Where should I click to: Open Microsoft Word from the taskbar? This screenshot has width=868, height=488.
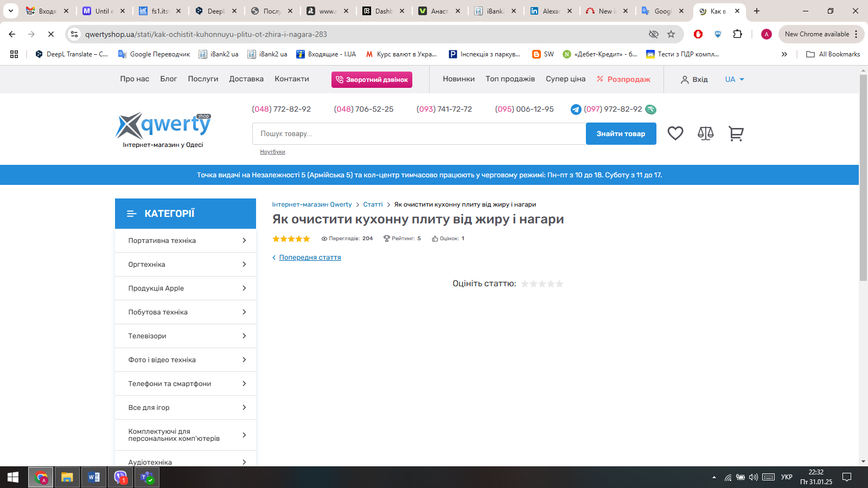(93, 477)
